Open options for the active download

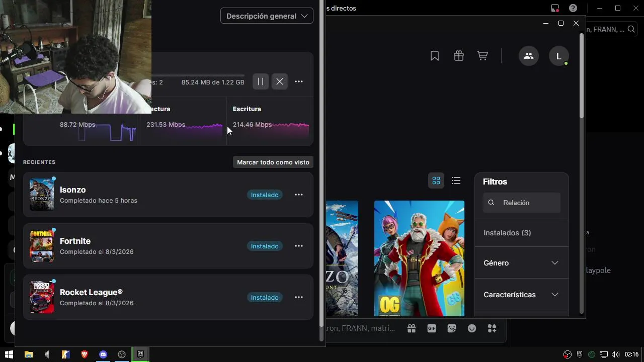[299, 81]
